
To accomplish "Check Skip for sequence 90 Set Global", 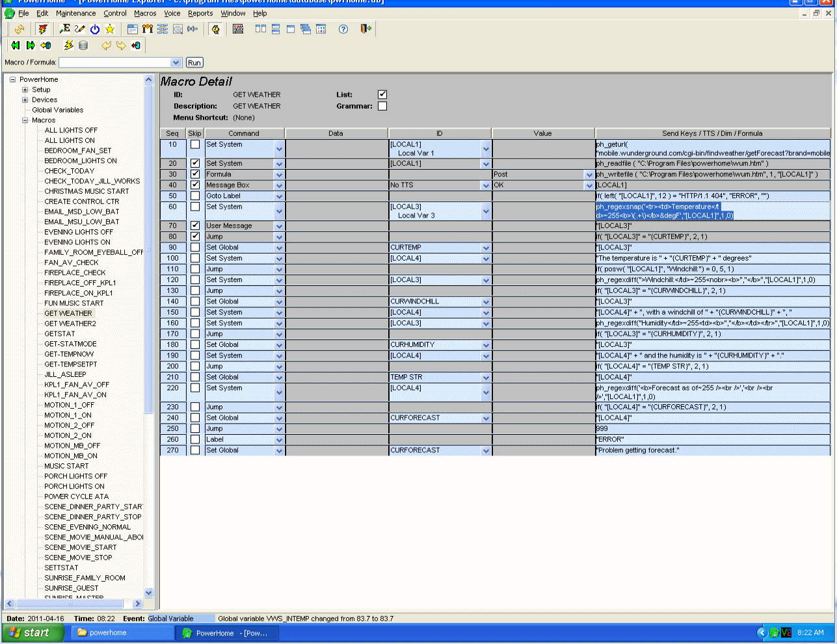I will 195,247.
